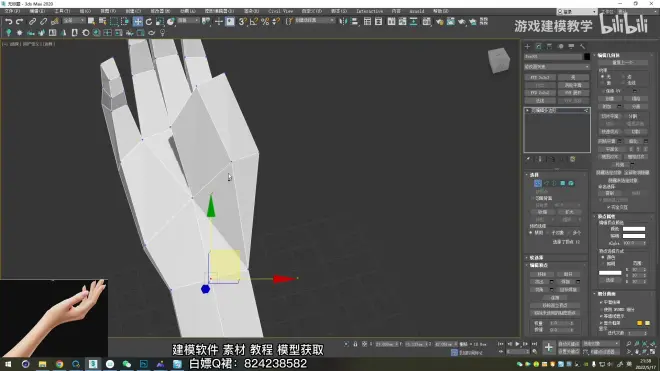Open the Civil View menu

[280, 11]
